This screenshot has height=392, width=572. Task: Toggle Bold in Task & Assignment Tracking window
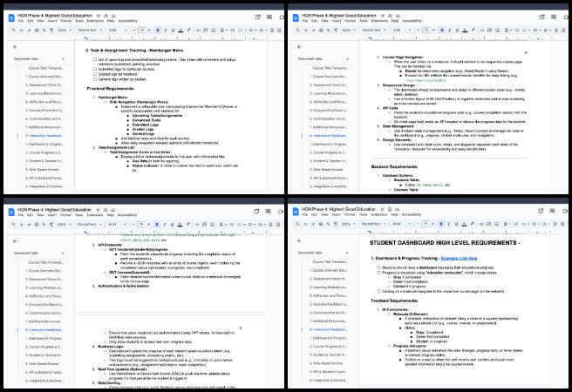coord(158,30)
